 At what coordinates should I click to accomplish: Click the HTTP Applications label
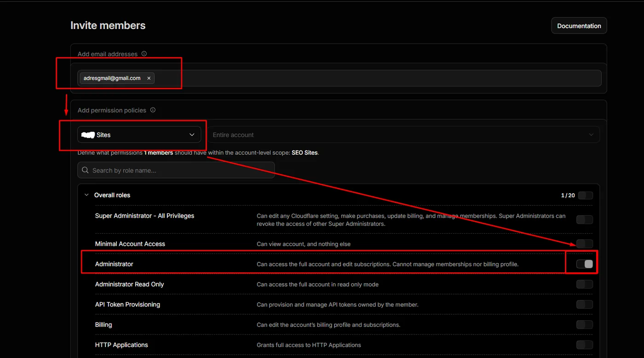[121, 345]
